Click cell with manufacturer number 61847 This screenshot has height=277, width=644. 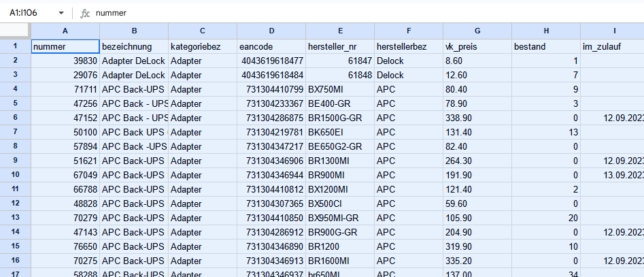pyautogui.click(x=339, y=61)
